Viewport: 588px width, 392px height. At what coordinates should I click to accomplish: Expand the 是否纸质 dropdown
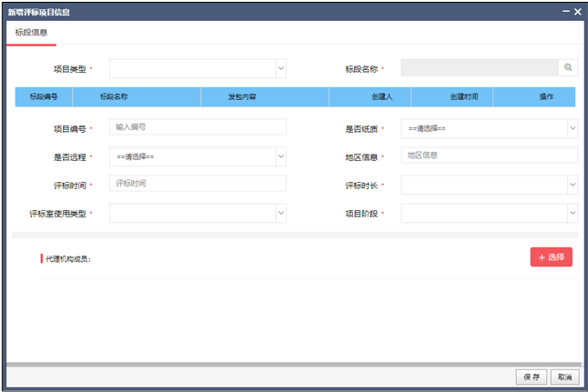coord(488,129)
